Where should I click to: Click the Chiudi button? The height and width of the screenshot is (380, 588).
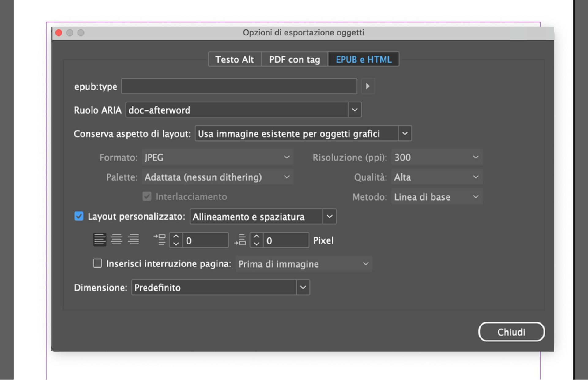coord(511,332)
